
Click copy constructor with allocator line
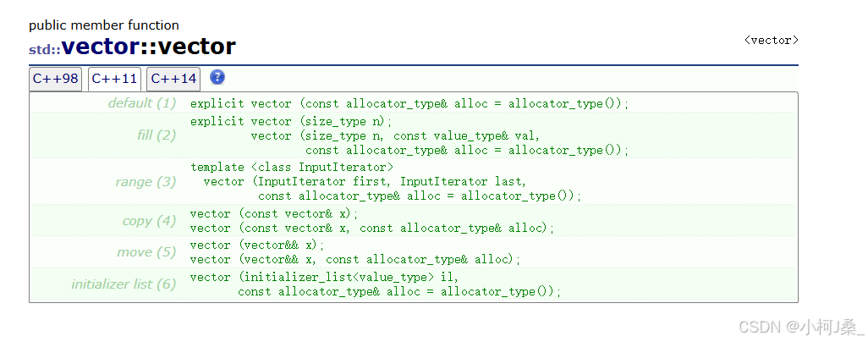(372, 228)
